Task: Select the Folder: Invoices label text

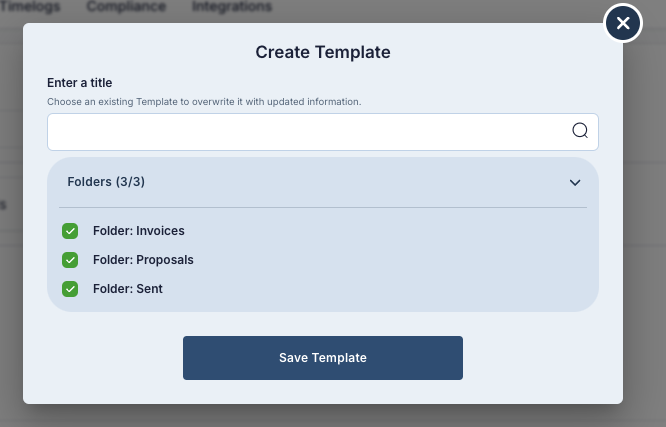Action: tap(138, 231)
